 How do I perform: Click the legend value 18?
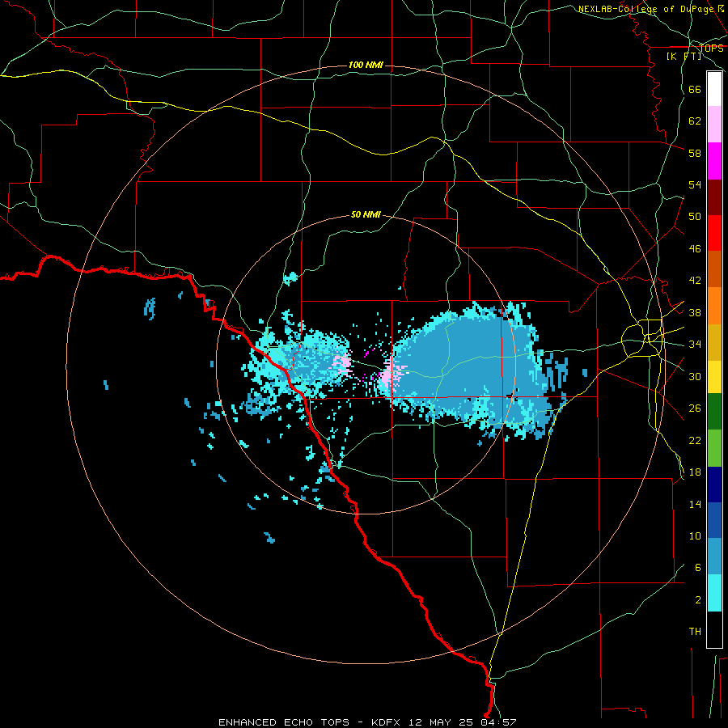695,472
